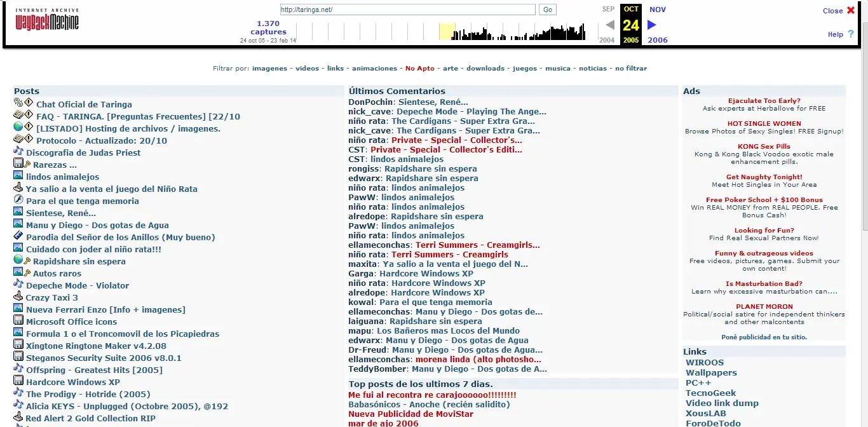This screenshot has height=427, width=868.
Task: Open user DonPochin in Últimos Comentarios
Action: [370, 102]
